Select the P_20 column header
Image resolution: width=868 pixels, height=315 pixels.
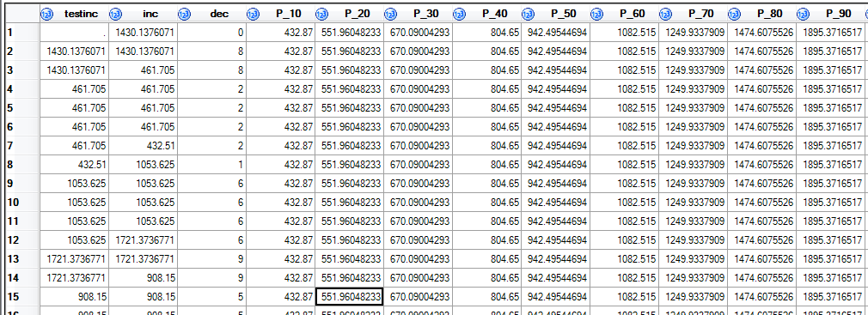[349, 13]
